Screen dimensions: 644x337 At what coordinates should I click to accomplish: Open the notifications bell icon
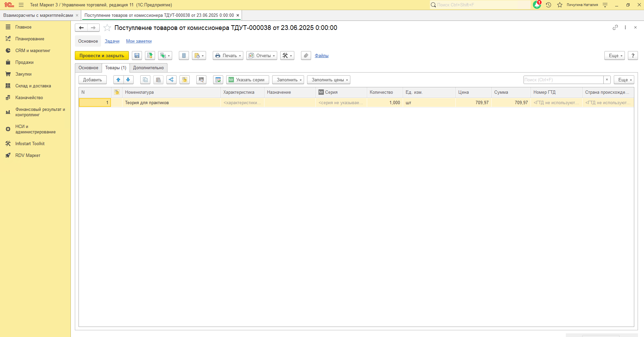point(537,5)
